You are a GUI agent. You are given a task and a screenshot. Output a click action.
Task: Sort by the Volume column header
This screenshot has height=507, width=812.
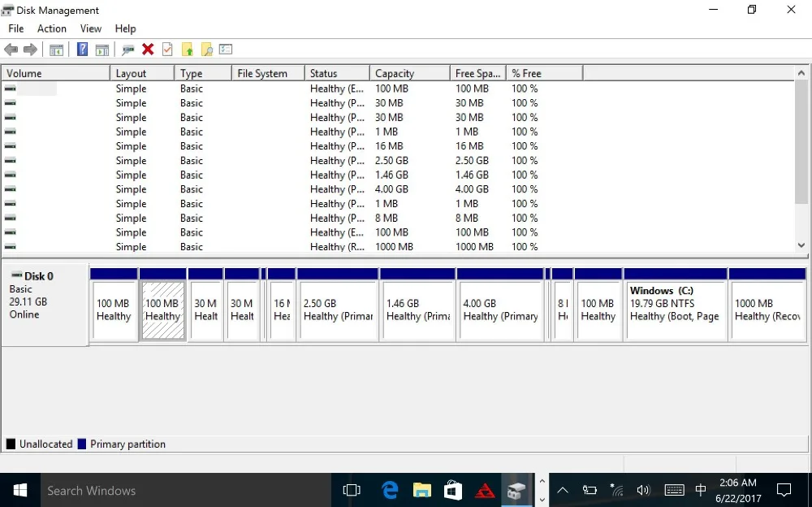pyautogui.click(x=56, y=74)
